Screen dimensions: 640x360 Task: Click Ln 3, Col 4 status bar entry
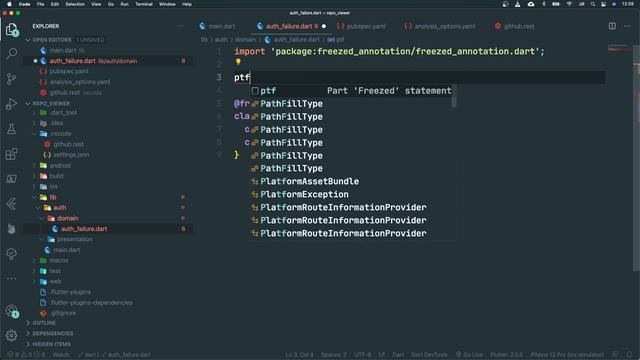tap(299, 355)
